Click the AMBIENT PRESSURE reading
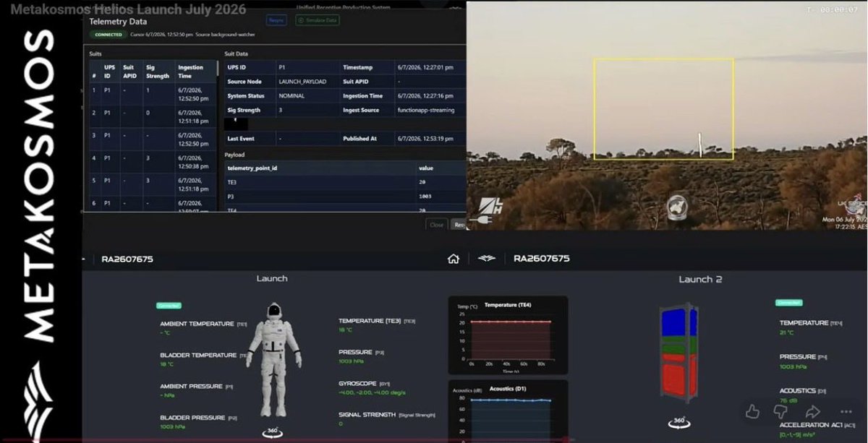The image size is (868, 443). pos(196,390)
